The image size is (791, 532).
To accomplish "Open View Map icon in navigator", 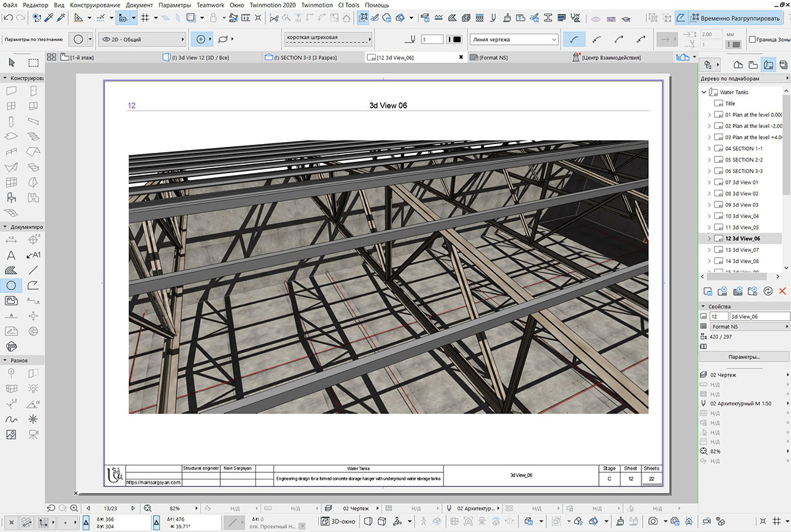I will pyautogui.click(x=753, y=65).
